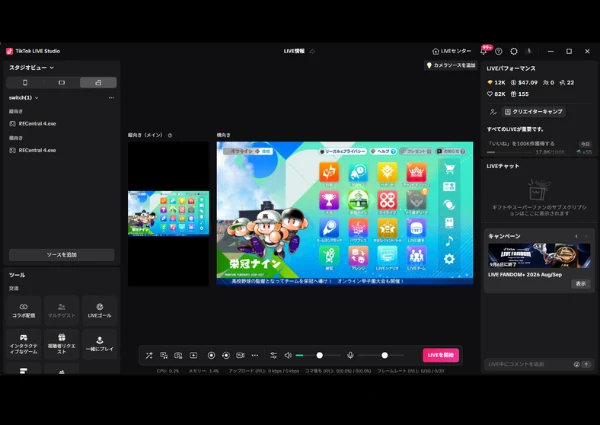Screen dimensions: 600x425
Task: Click the video camera icon in bottom toolbar
Action: coord(240,355)
